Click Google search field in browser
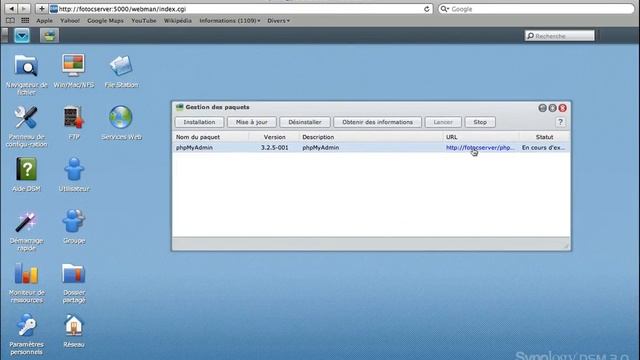 [x=536, y=9]
